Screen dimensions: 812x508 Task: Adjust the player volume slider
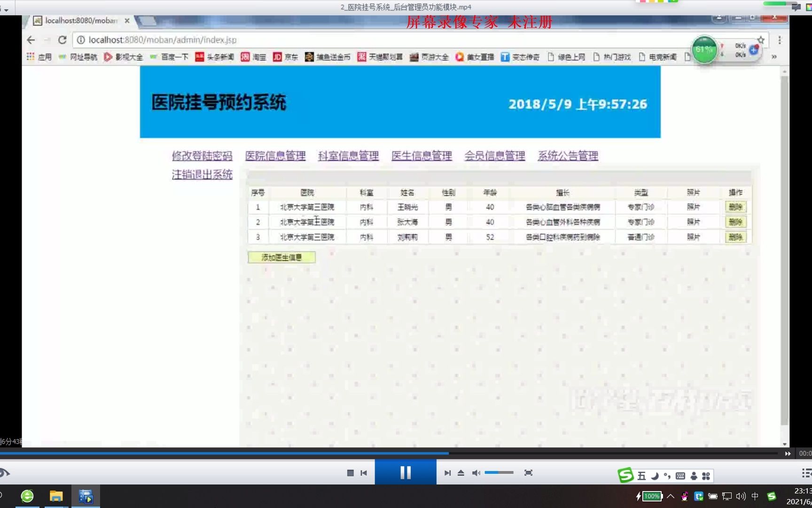point(499,472)
